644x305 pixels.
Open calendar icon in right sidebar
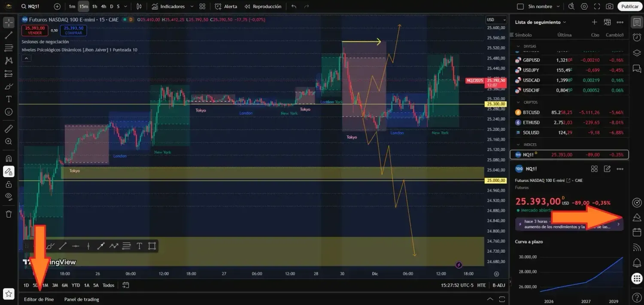pyautogui.click(x=637, y=233)
